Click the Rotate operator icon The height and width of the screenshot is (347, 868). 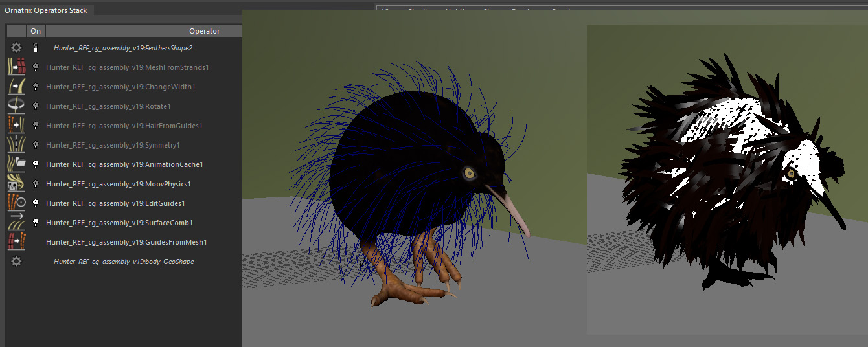click(x=16, y=106)
